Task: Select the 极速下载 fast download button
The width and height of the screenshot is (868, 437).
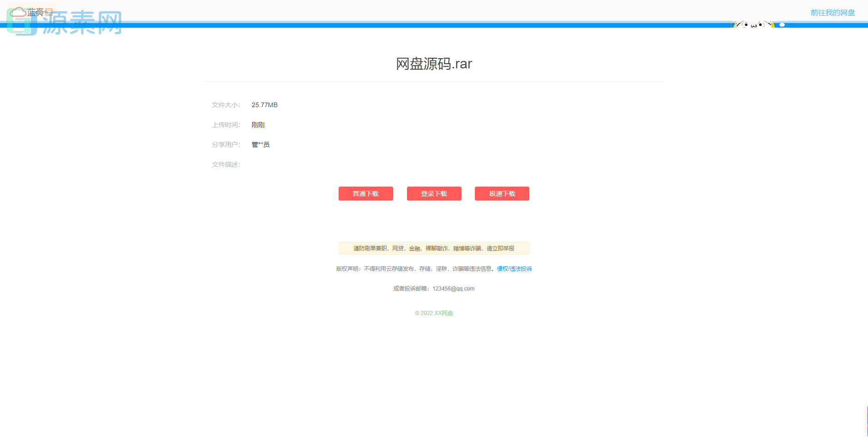Action: [x=502, y=194]
